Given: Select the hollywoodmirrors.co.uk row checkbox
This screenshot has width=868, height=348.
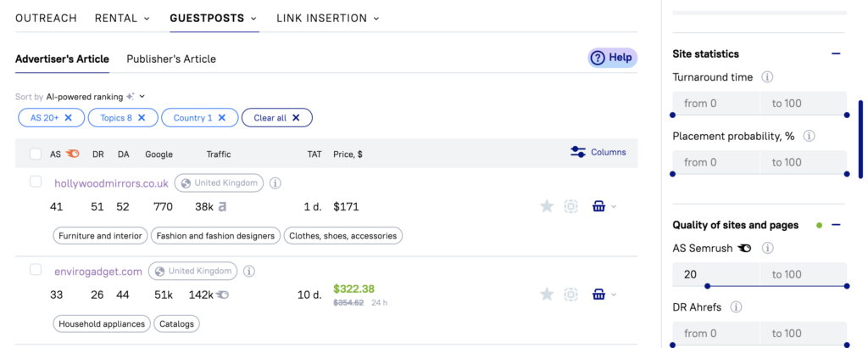Looking at the screenshot, I should 36,182.
